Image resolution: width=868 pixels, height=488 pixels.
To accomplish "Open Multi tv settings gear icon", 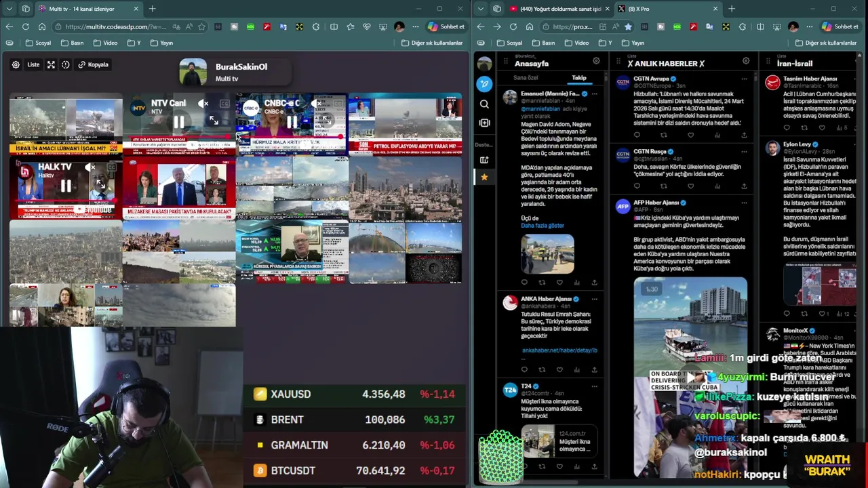I will click(x=16, y=64).
